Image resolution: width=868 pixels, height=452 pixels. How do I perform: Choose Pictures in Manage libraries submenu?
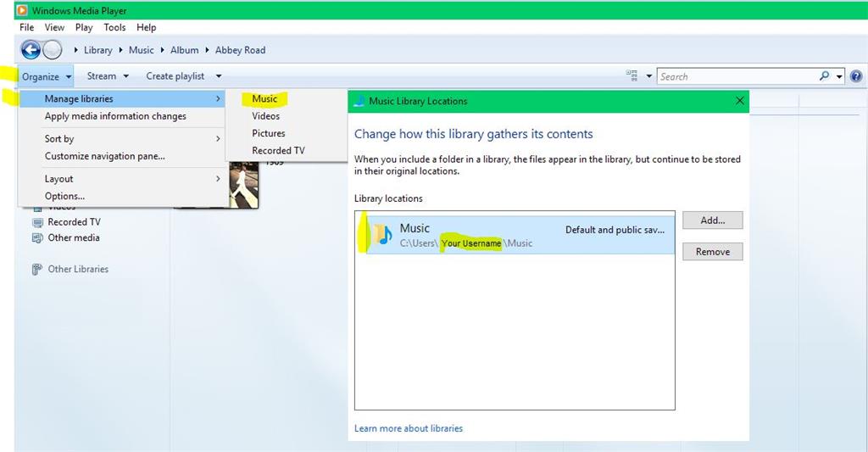[x=269, y=133]
